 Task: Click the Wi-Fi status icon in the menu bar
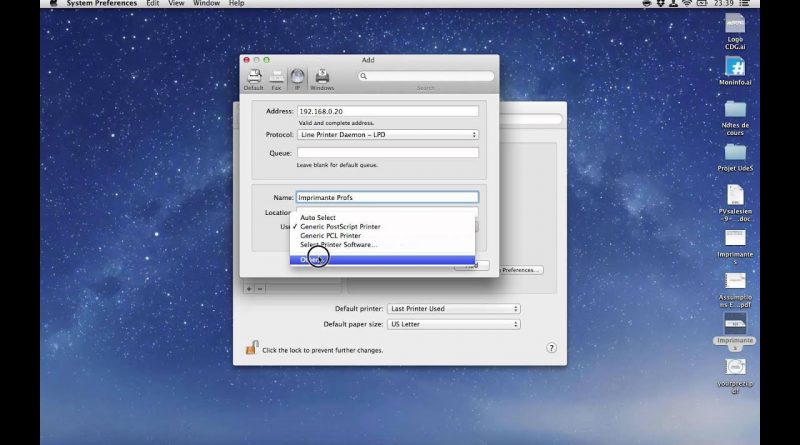click(687, 3)
